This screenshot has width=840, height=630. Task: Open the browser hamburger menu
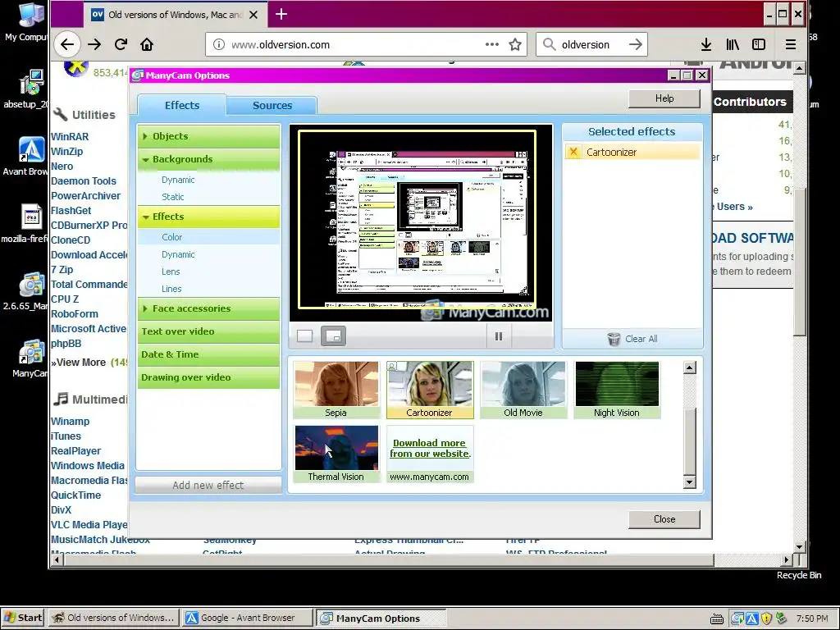(791, 44)
